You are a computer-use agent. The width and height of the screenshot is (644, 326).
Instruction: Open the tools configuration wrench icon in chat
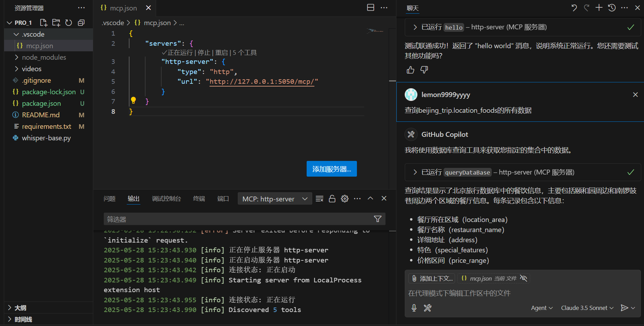427,308
